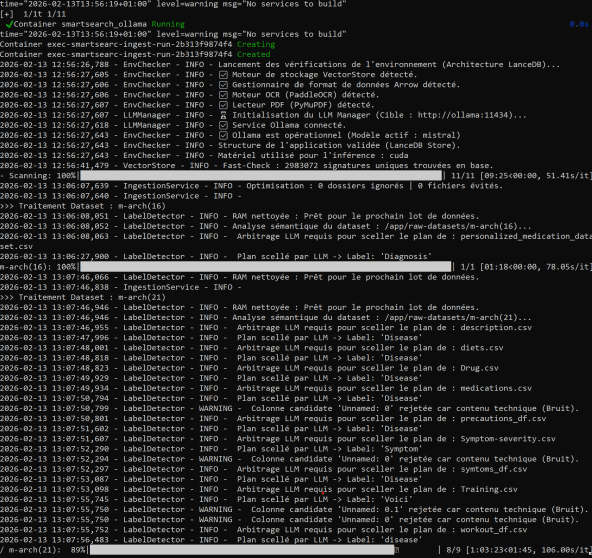Click 'Optimisation : 0 dossiers ignorés' text

[x=325, y=186]
